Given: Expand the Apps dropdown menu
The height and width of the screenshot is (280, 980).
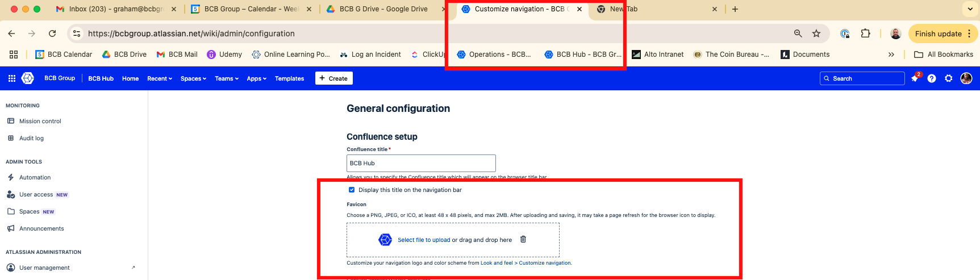Looking at the screenshot, I should coord(256,78).
